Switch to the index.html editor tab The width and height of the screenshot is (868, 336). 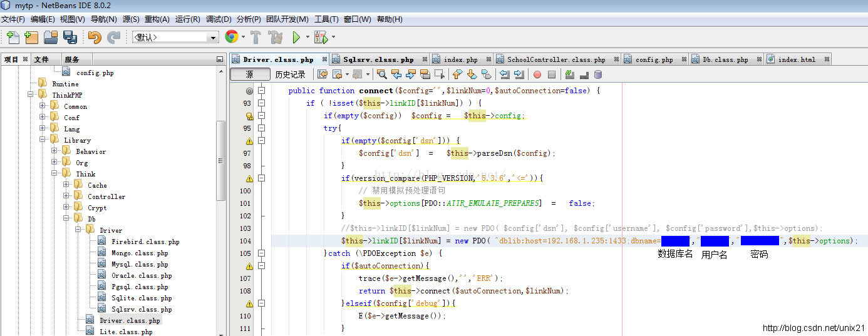(x=797, y=59)
